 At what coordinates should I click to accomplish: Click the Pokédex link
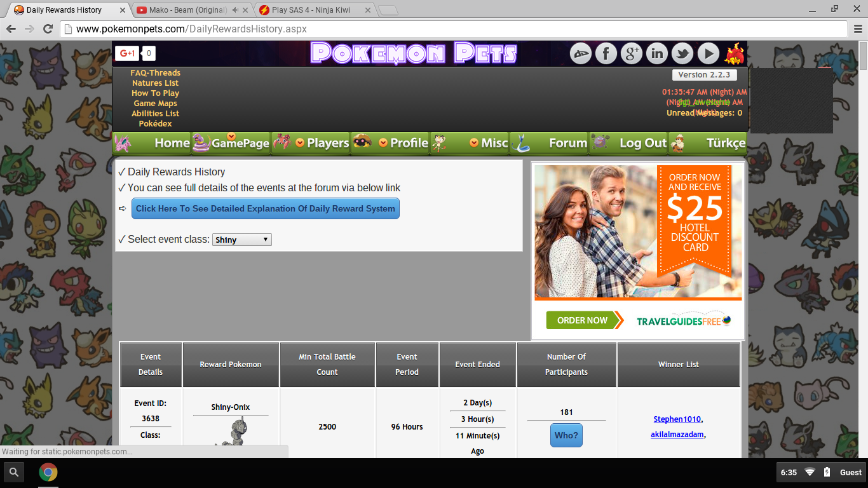(x=155, y=124)
